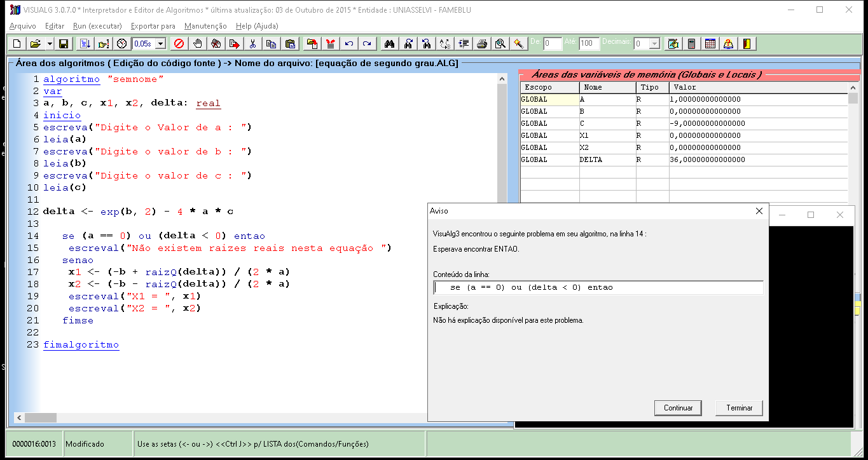Click the folder with red marker icon
868x460 pixels.
coord(312,44)
